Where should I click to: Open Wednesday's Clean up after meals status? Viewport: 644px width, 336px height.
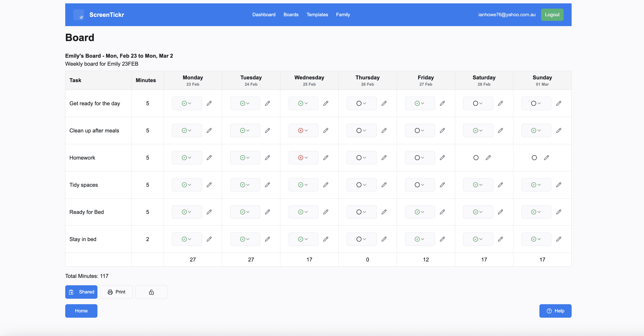(303, 131)
